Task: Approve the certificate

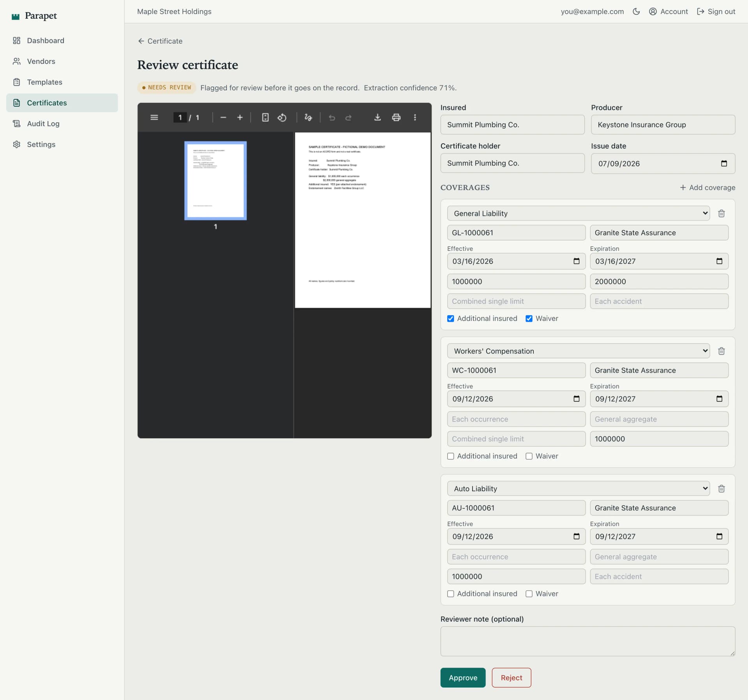Action: coord(463,677)
